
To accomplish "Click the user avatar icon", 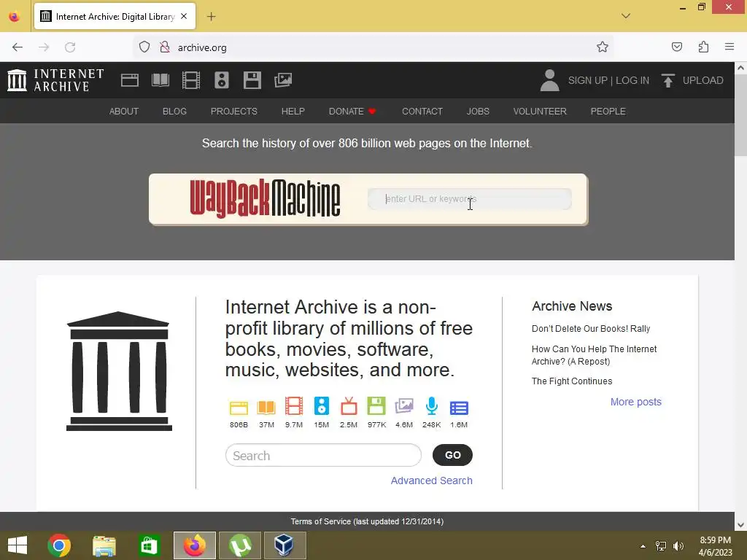I will click(x=550, y=80).
